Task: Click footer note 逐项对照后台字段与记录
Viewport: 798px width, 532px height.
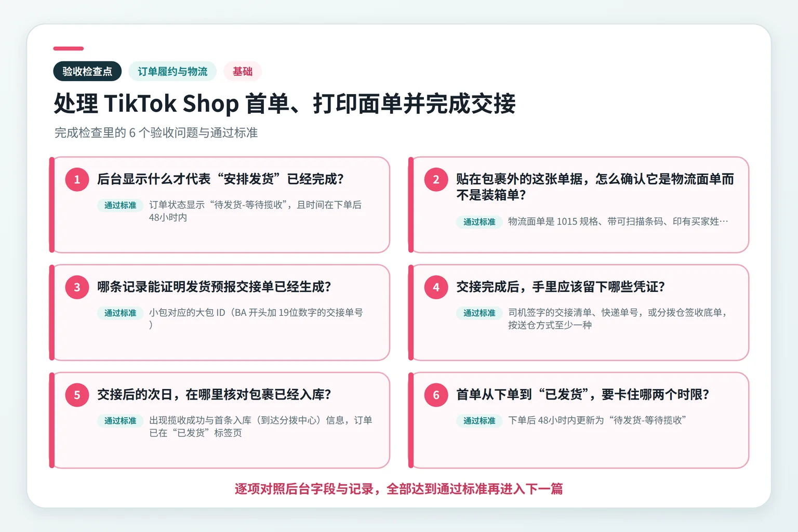Action: (x=399, y=489)
